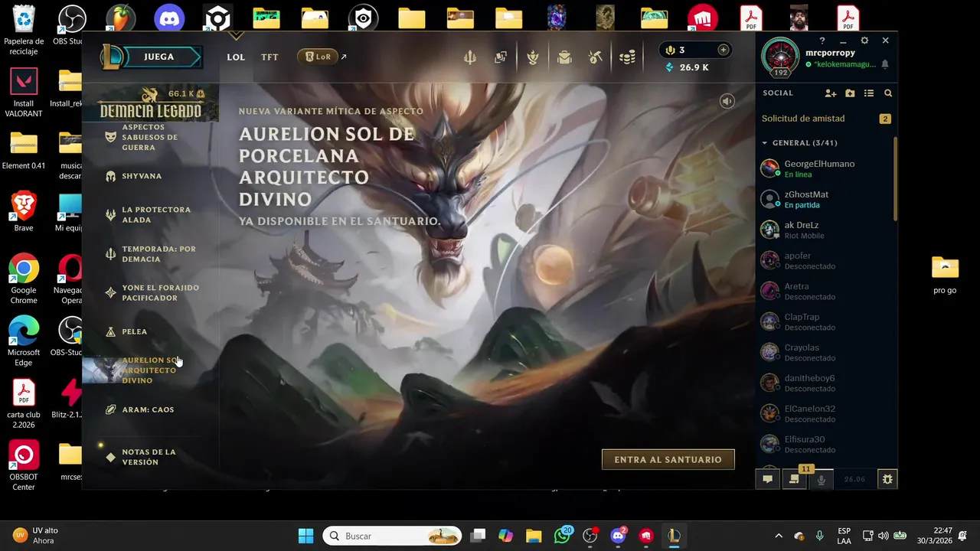Open the backpack icon in the top navigation

(x=564, y=57)
